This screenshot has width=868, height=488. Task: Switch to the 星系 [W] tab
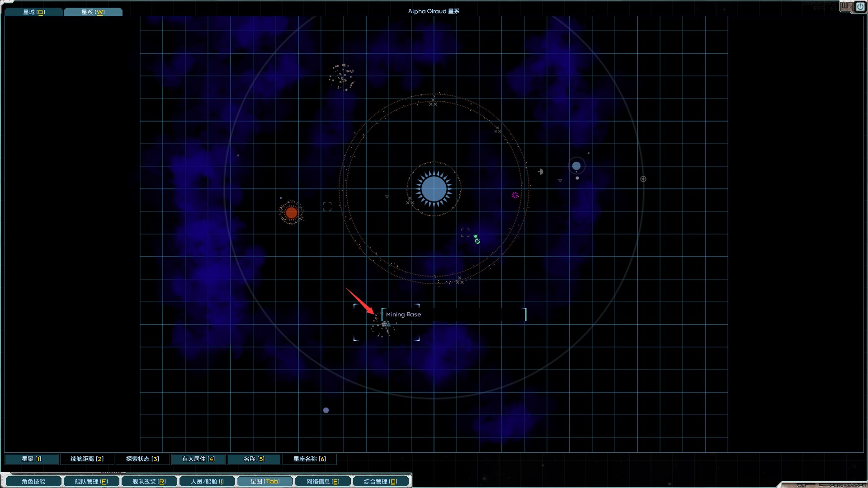(x=93, y=12)
